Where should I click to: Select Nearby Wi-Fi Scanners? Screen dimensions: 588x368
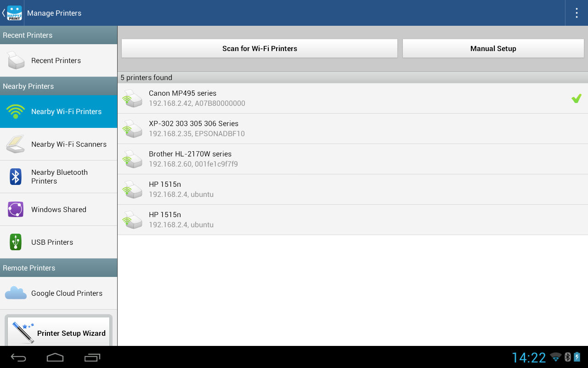click(59, 144)
